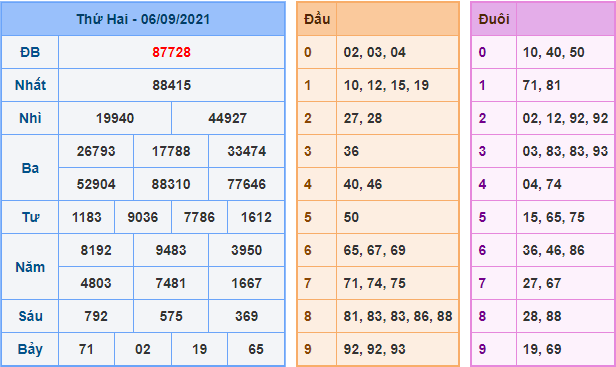Screen dimensions: 616x367
Task: Click third prize number 77646
Action: click(x=247, y=184)
